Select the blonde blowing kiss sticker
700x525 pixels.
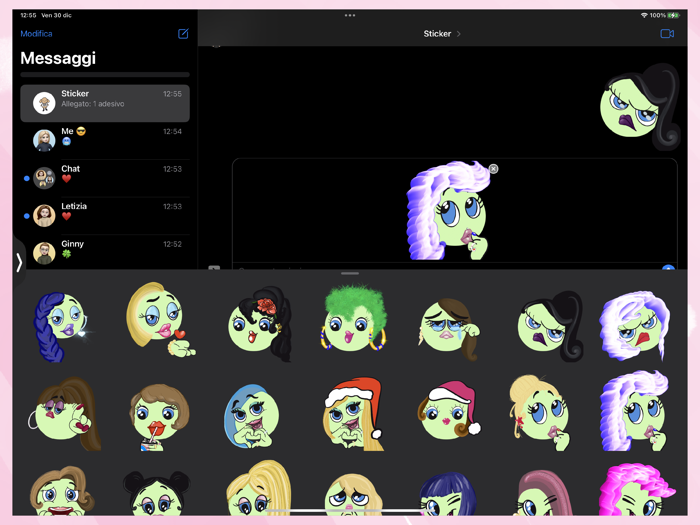160,320
